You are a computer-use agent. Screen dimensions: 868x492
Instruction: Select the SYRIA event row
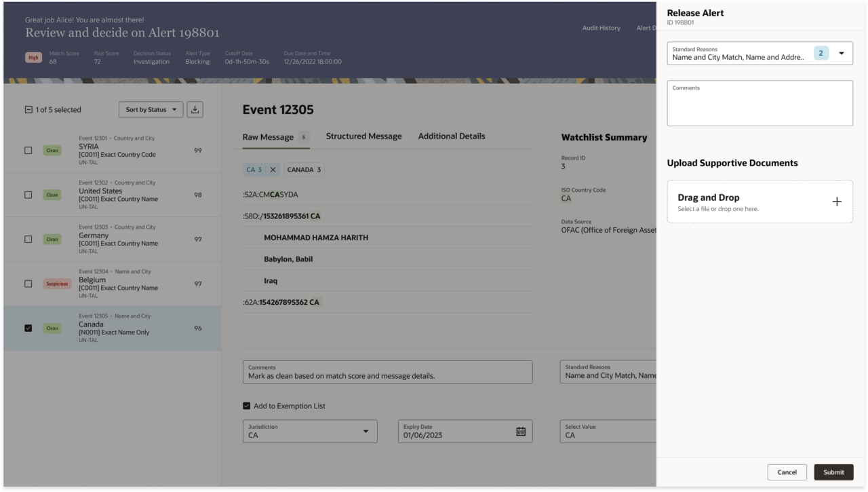click(x=113, y=151)
